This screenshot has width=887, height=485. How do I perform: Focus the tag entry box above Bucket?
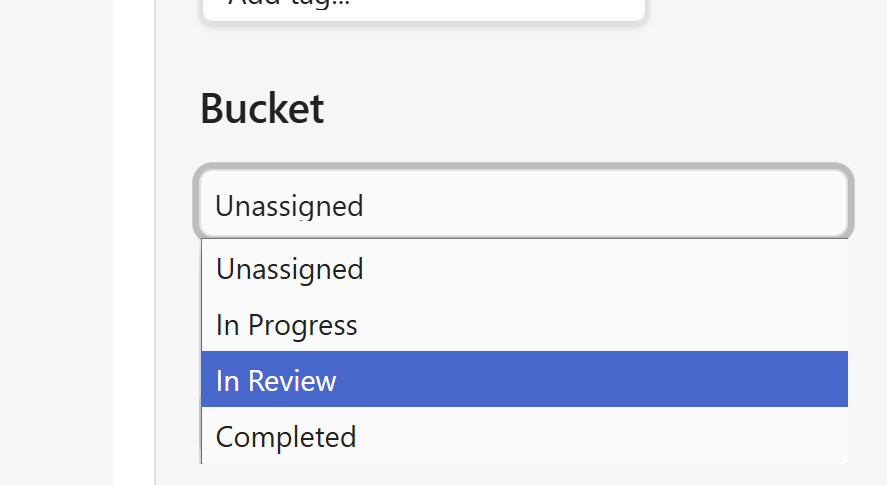(x=423, y=8)
